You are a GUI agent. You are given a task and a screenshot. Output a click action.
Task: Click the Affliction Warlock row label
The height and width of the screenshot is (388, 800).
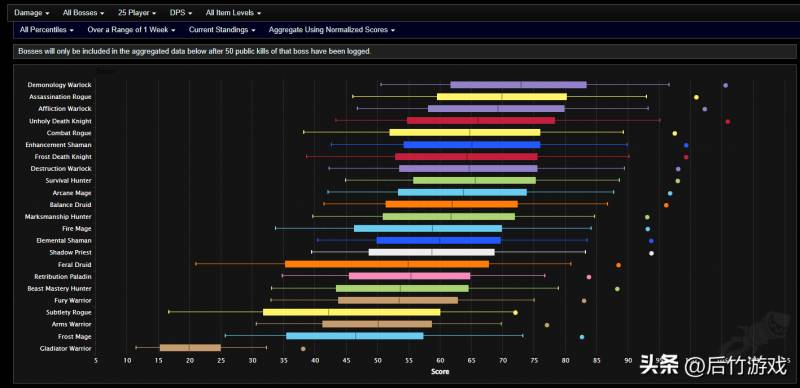pyautogui.click(x=65, y=109)
